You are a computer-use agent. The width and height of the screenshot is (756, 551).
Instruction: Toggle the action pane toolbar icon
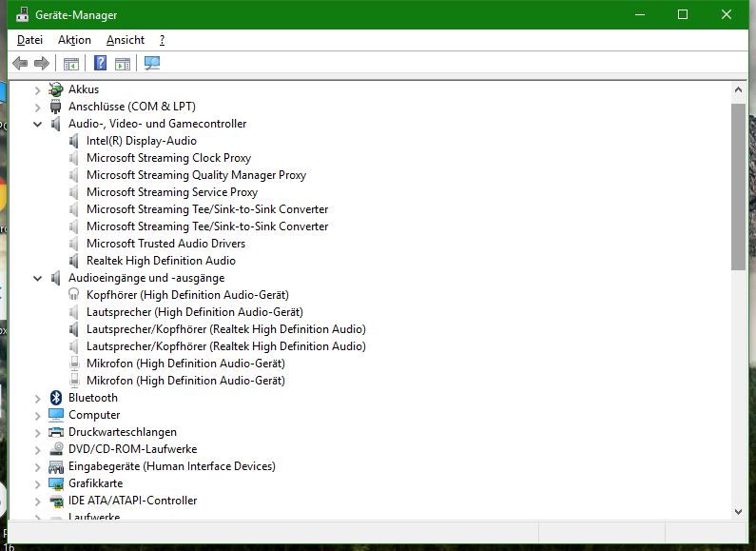click(x=123, y=63)
